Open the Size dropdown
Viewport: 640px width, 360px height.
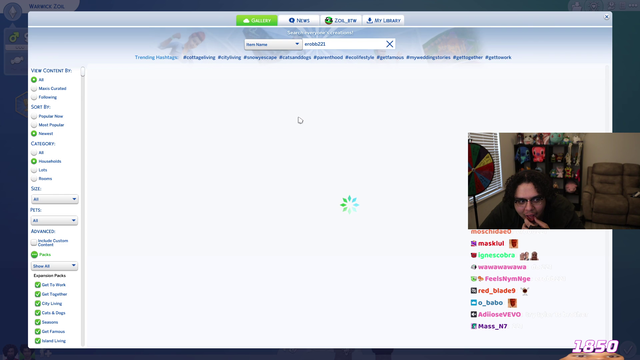click(x=54, y=199)
